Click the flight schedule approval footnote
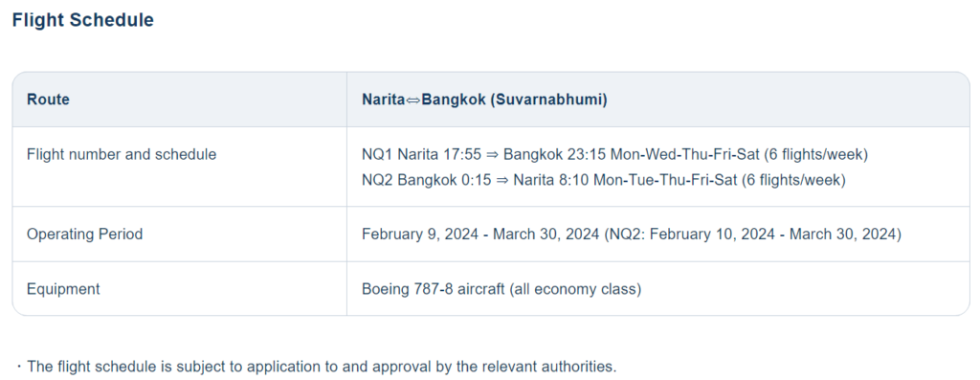Screen dimensions: 980x380 322,367
